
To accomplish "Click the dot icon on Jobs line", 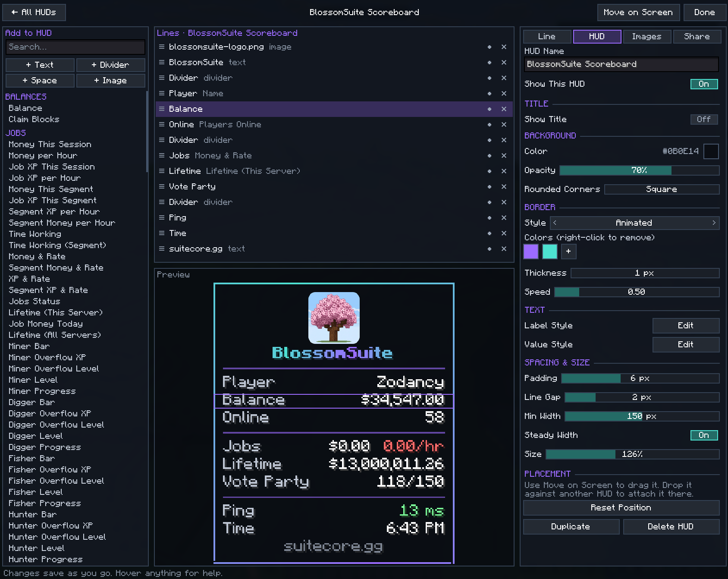I will click(490, 156).
